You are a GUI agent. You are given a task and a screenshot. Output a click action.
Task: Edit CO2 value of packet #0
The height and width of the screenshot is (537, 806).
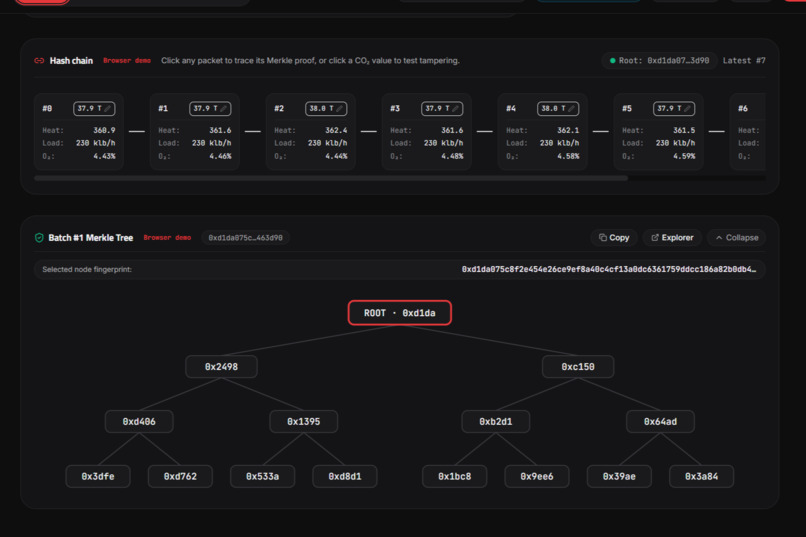94,108
